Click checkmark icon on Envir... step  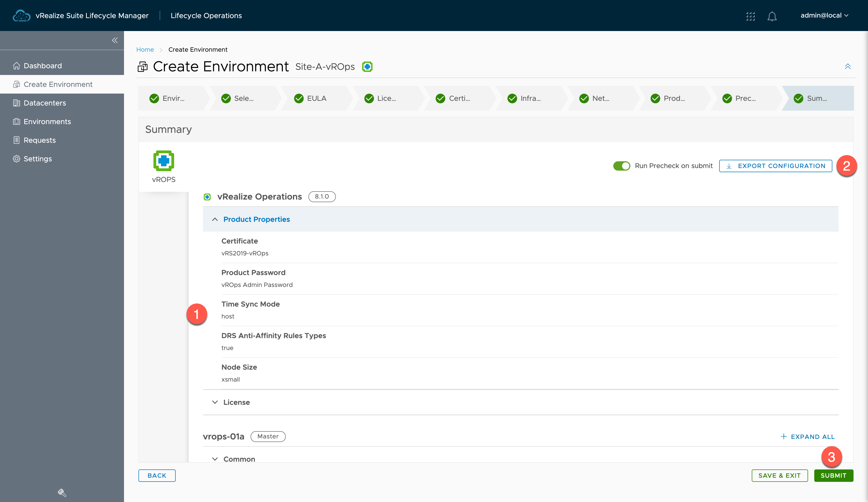(154, 98)
